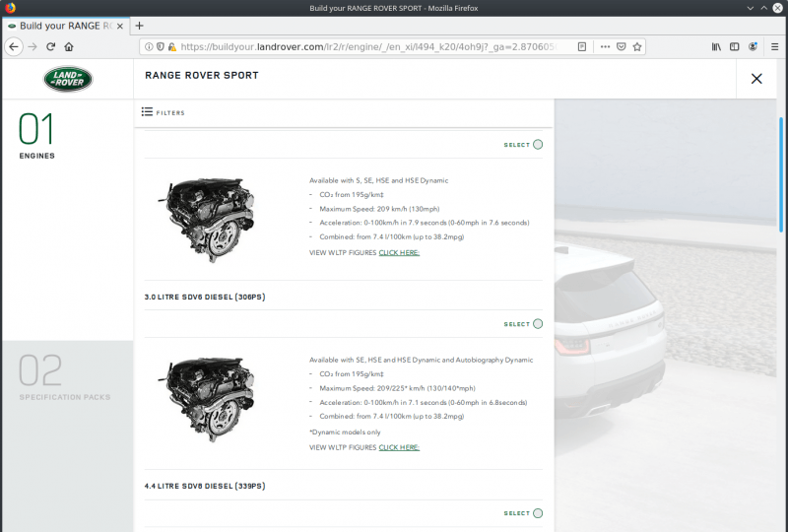Screen dimensions: 788x532
Task: Click 'Available with S, SE, HSE and HSE Dynamic' text
Action: tap(378, 180)
